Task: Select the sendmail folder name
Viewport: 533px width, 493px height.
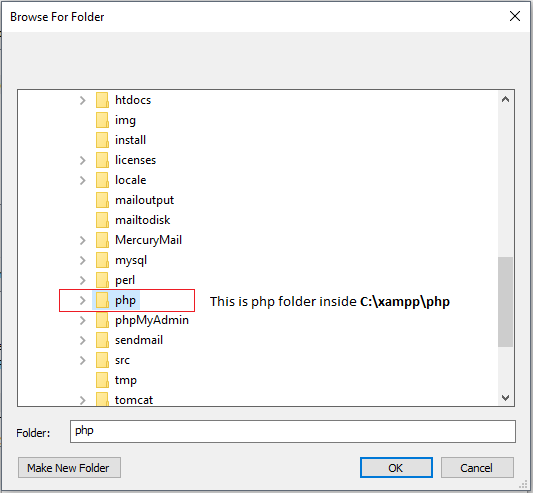Action: (139, 340)
